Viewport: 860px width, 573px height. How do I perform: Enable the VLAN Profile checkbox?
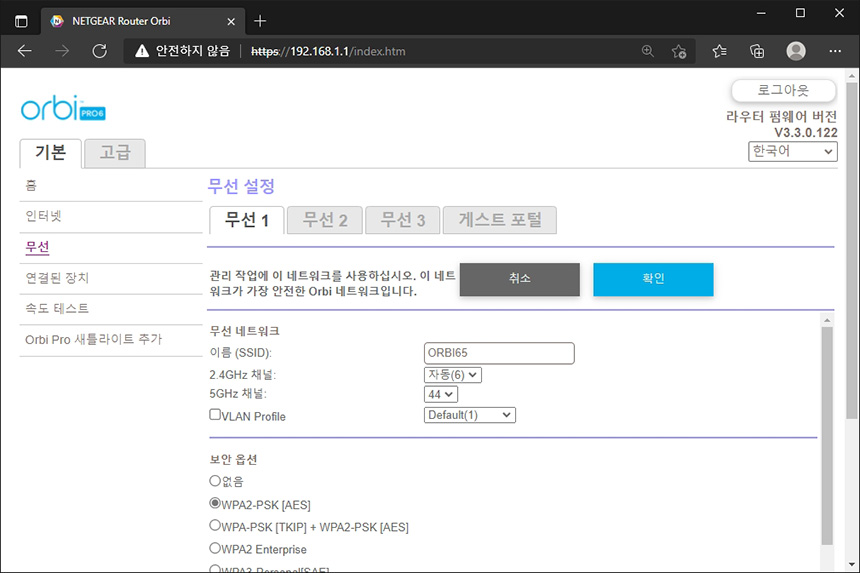(215, 415)
